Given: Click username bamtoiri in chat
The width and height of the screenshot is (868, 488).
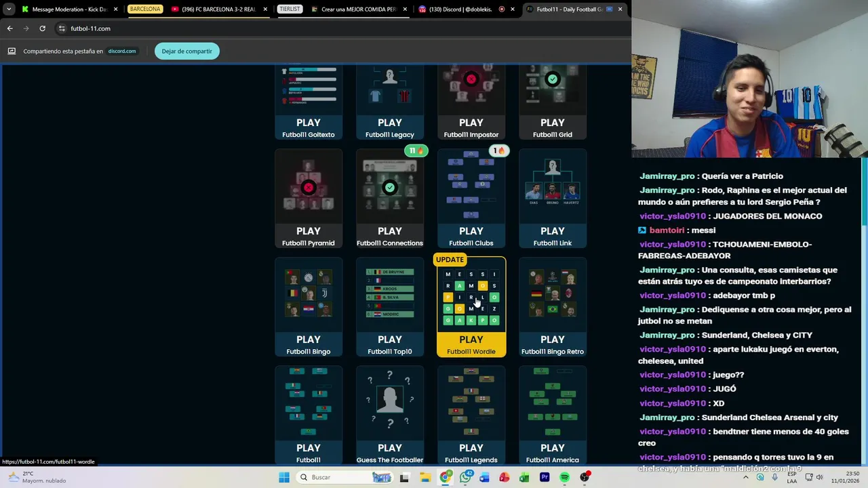Looking at the screenshot, I should [667, 230].
